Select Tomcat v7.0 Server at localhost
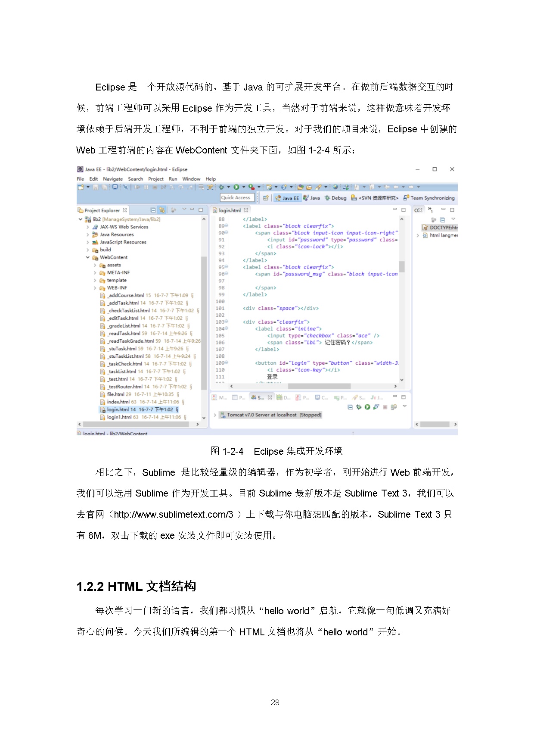This screenshot has width=534, height=756. pyautogui.click(x=270, y=415)
